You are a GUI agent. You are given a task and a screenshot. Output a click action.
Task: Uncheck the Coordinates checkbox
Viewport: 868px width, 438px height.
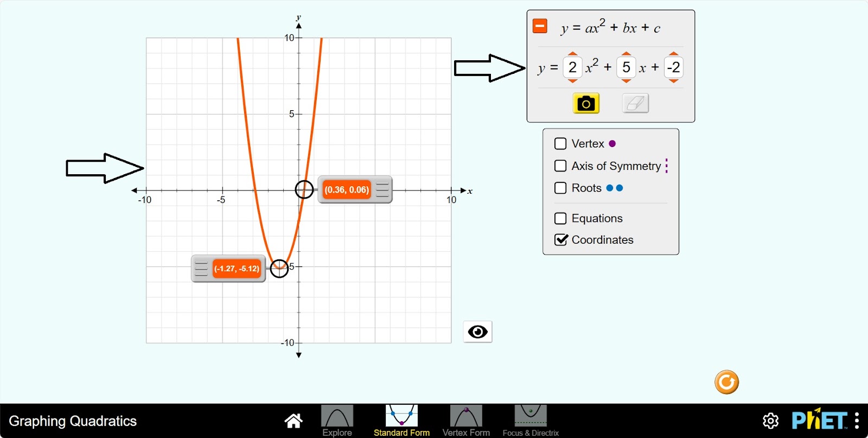click(560, 240)
